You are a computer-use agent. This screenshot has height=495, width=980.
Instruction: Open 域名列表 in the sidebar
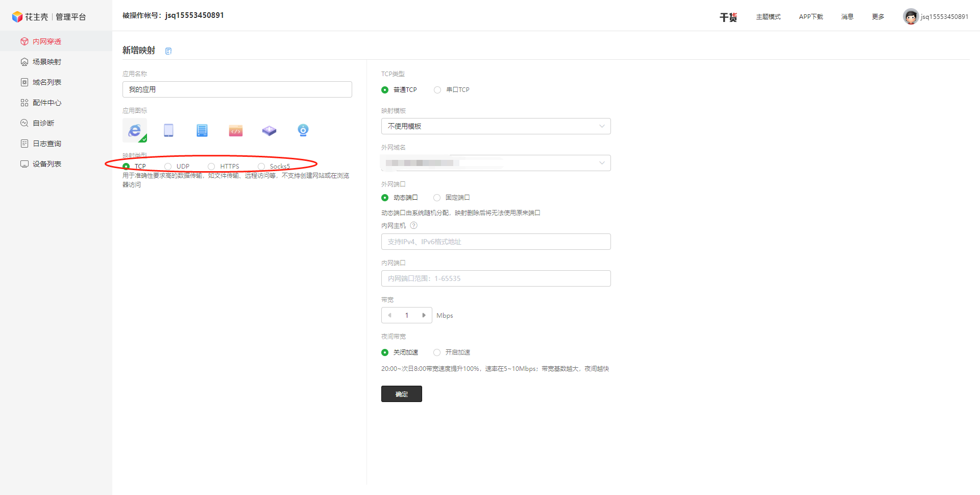[46, 82]
